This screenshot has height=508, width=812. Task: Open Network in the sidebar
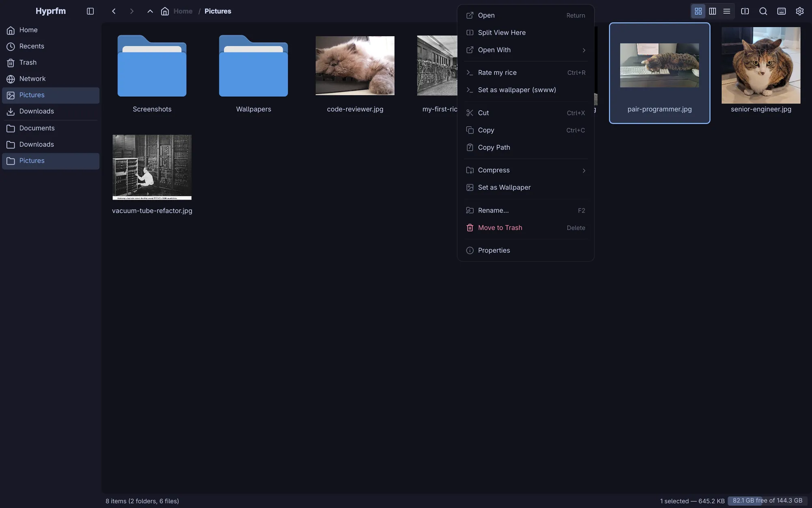point(51,79)
